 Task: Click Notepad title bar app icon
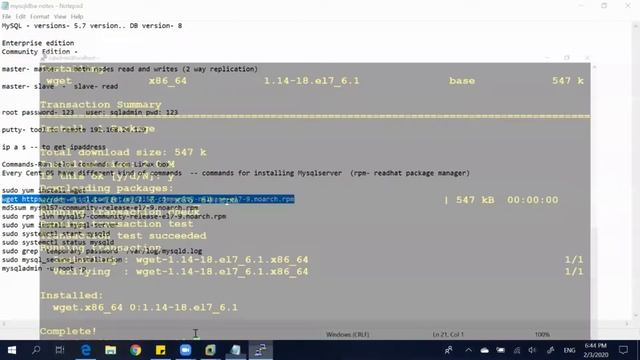point(5,6)
